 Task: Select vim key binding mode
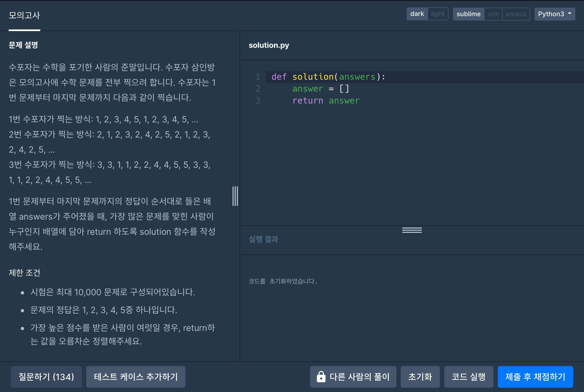pyautogui.click(x=493, y=14)
